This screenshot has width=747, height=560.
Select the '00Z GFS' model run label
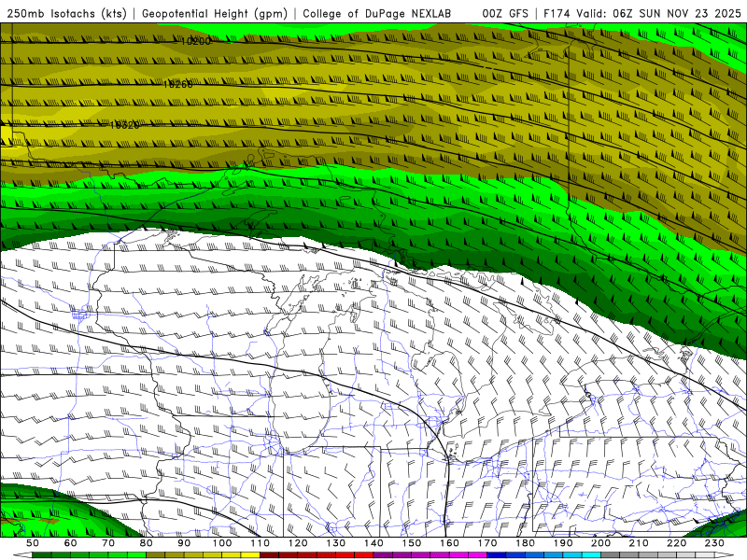pos(505,13)
